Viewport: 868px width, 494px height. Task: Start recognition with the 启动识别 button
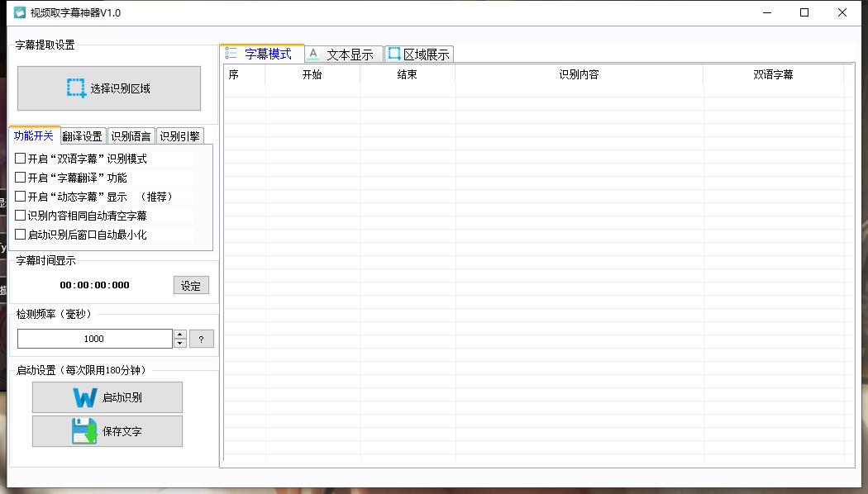click(x=107, y=397)
